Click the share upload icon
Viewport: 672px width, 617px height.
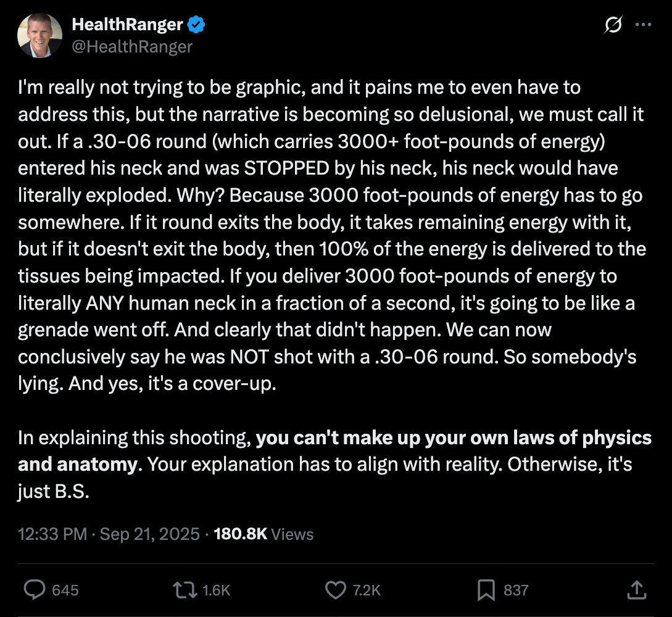636,590
